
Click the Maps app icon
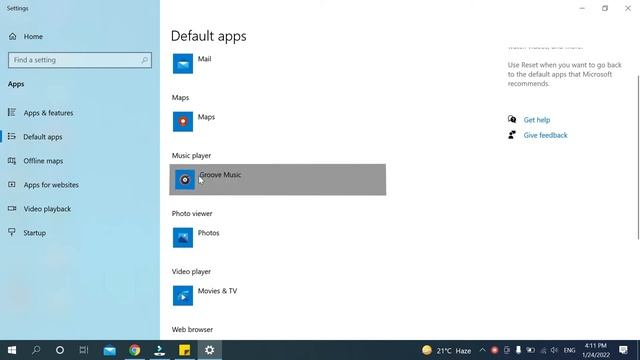pyautogui.click(x=183, y=122)
